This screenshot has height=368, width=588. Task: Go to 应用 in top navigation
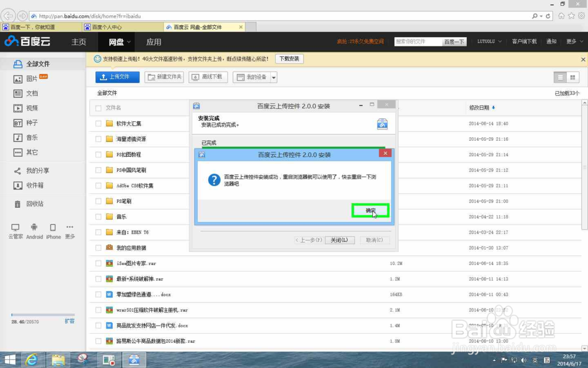coord(153,42)
